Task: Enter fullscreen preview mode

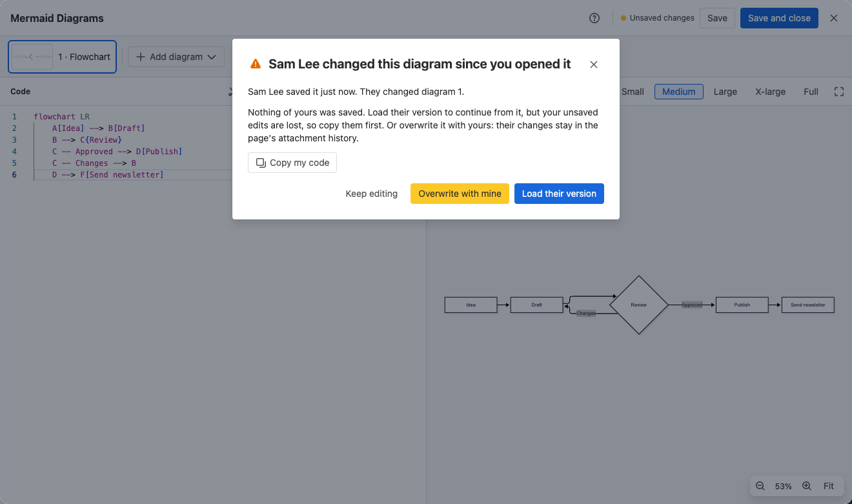Action: point(839,92)
